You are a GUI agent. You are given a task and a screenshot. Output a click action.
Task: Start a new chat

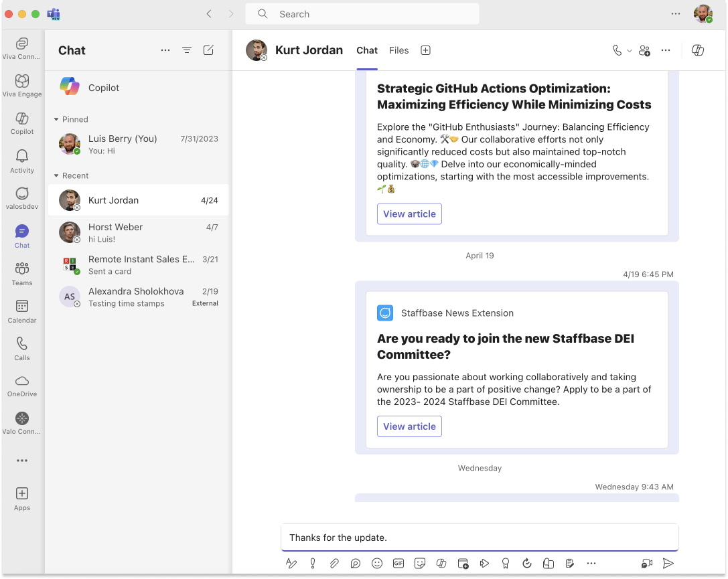[x=208, y=50]
